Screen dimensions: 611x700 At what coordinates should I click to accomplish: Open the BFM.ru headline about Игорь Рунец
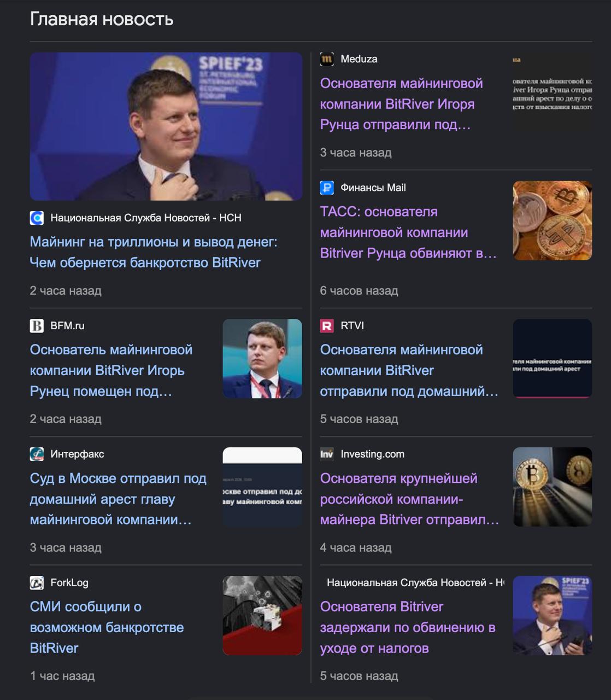click(x=111, y=370)
